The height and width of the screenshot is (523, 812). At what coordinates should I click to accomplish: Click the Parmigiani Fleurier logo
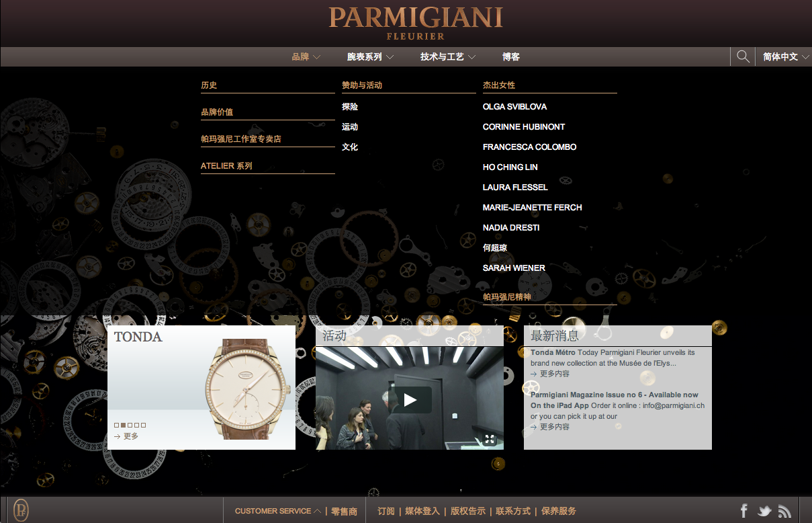point(416,23)
